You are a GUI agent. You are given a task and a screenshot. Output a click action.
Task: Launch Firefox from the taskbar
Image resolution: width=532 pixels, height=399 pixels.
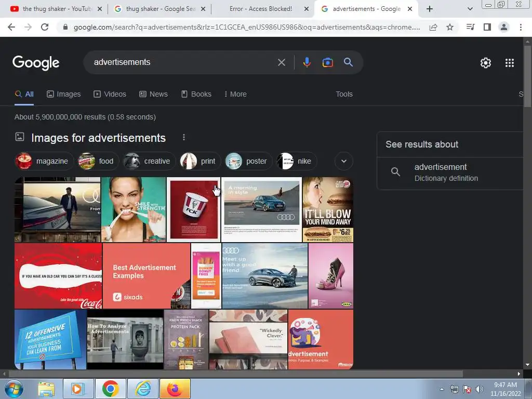[175, 389]
